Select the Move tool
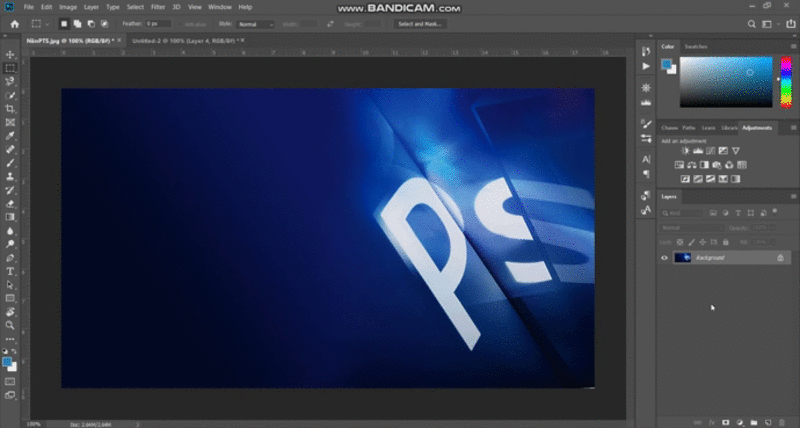This screenshot has height=428, width=800. [x=10, y=54]
